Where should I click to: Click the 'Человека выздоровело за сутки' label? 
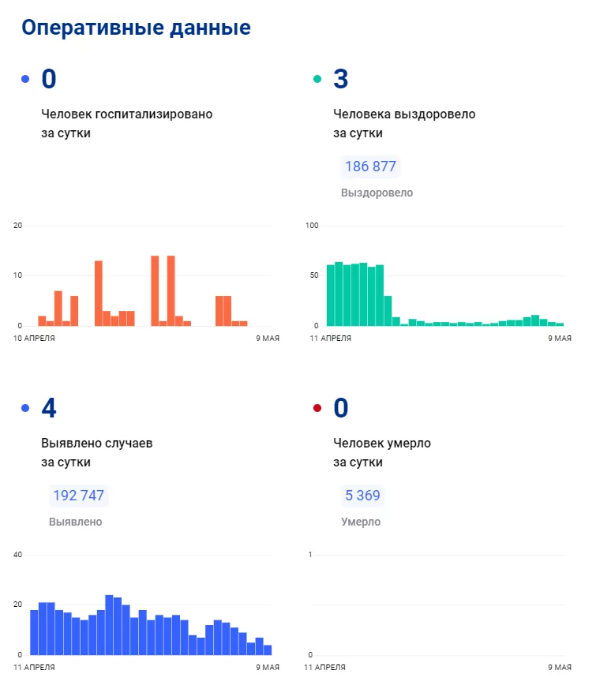click(x=404, y=124)
